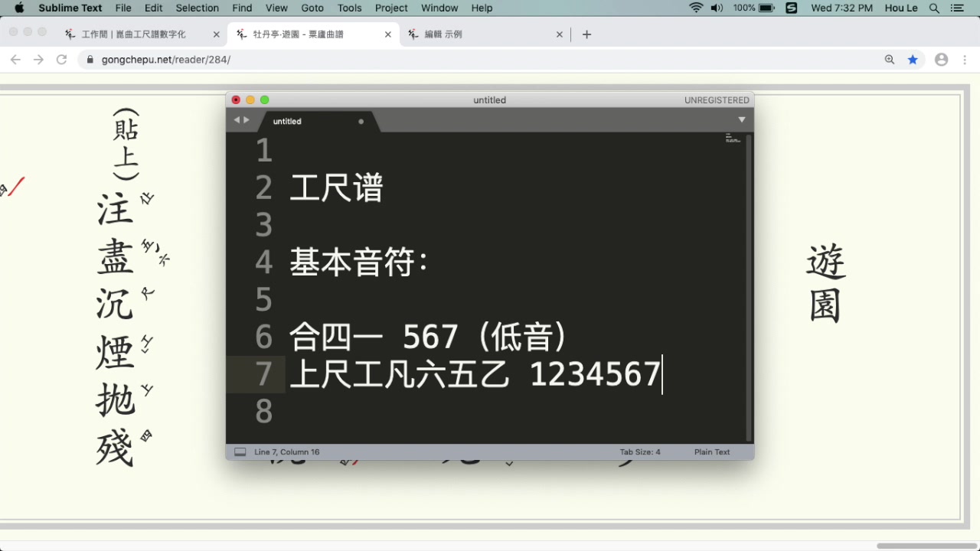Click the Wi-Fi status icon
This screenshot has width=980, height=551.
click(696, 8)
